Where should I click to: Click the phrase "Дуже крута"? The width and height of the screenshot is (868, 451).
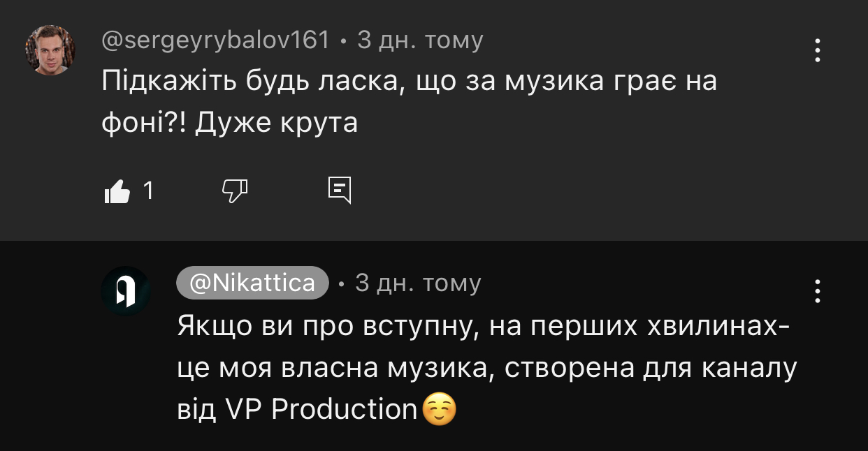(x=276, y=124)
